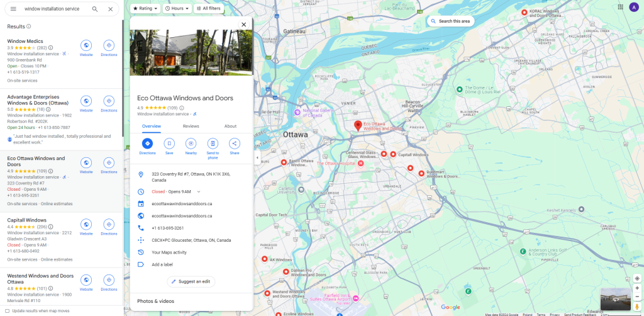
Task: Click the Nearby icon
Action: click(191, 144)
